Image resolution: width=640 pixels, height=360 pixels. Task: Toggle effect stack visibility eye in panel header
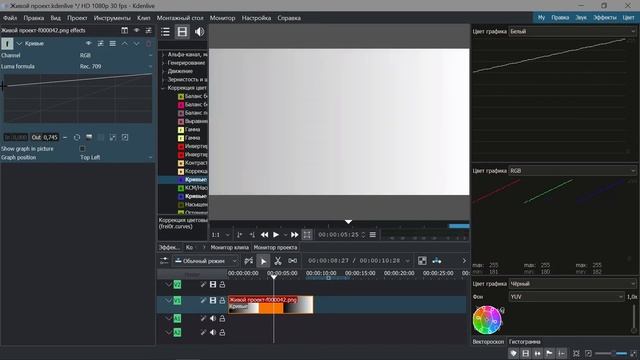pyautogui.click(x=137, y=30)
